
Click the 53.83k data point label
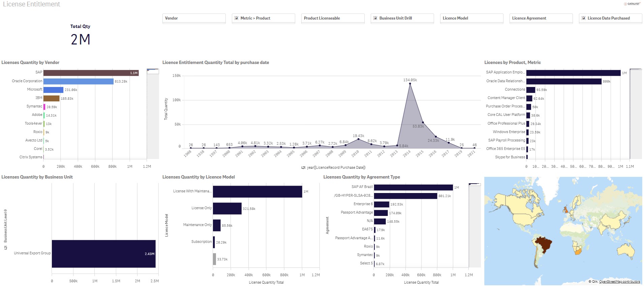(418, 126)
